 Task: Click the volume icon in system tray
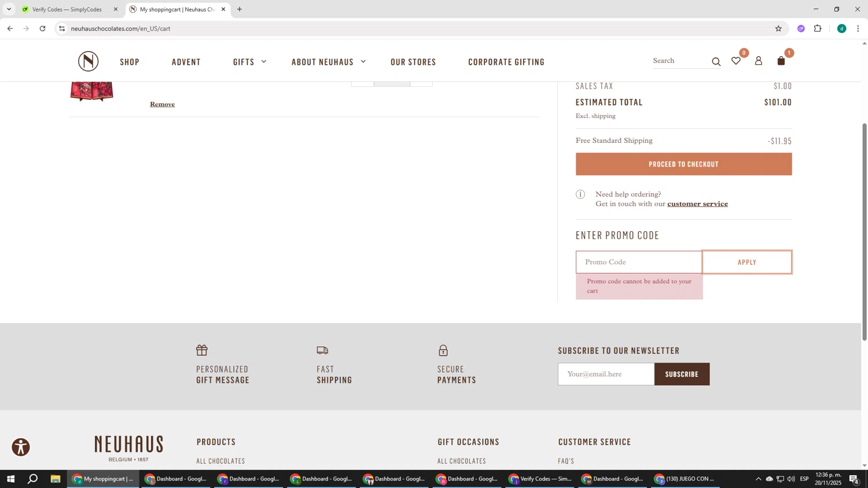pos(791,479)
